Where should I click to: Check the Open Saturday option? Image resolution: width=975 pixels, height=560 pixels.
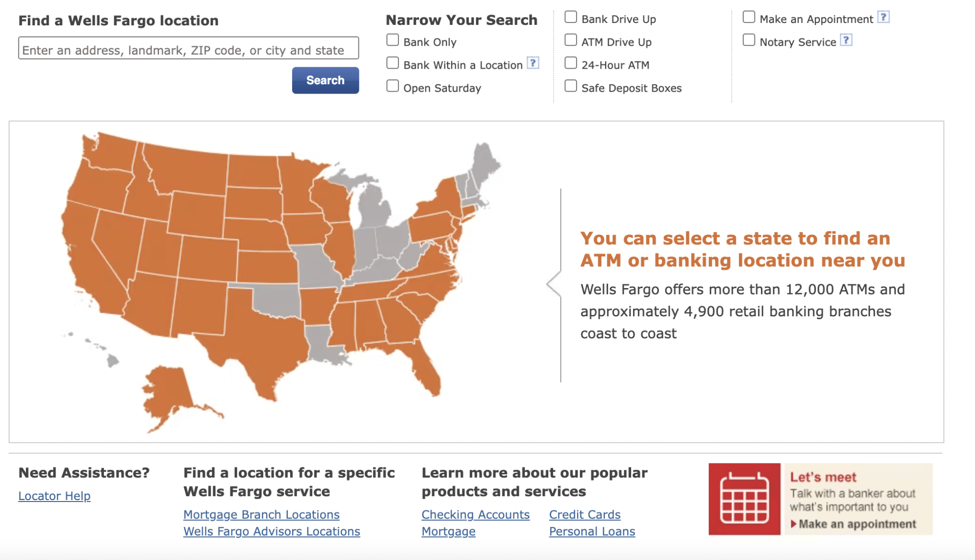click(393, 85)
